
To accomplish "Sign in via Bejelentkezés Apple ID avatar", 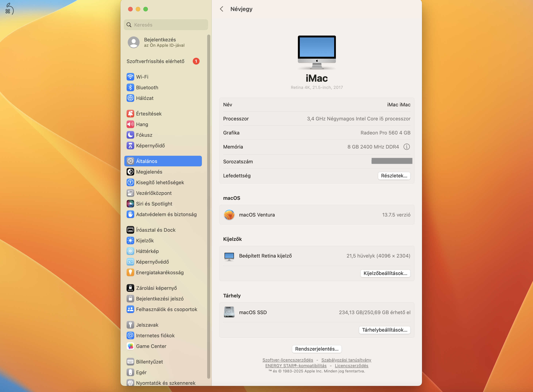I will [133, 42].
